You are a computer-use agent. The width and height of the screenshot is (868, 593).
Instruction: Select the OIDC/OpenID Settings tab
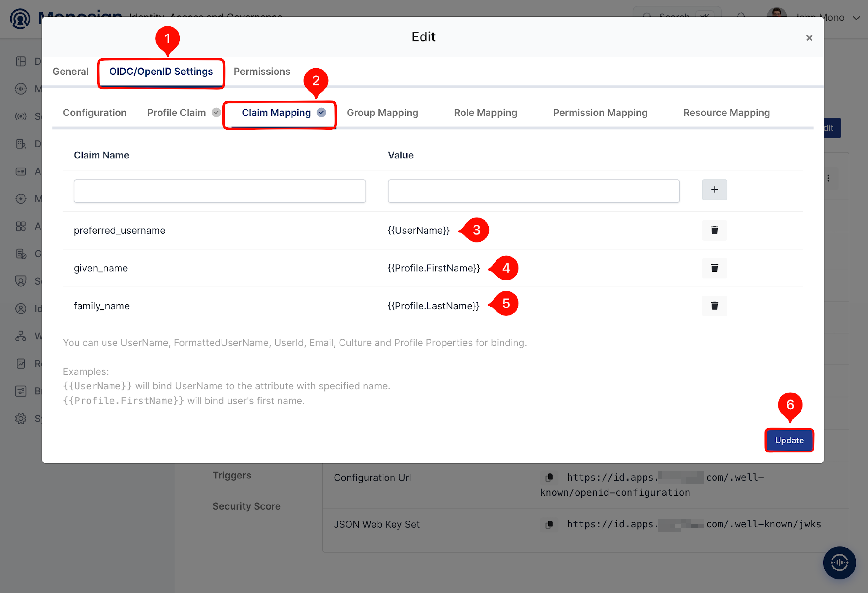point(161,71)
